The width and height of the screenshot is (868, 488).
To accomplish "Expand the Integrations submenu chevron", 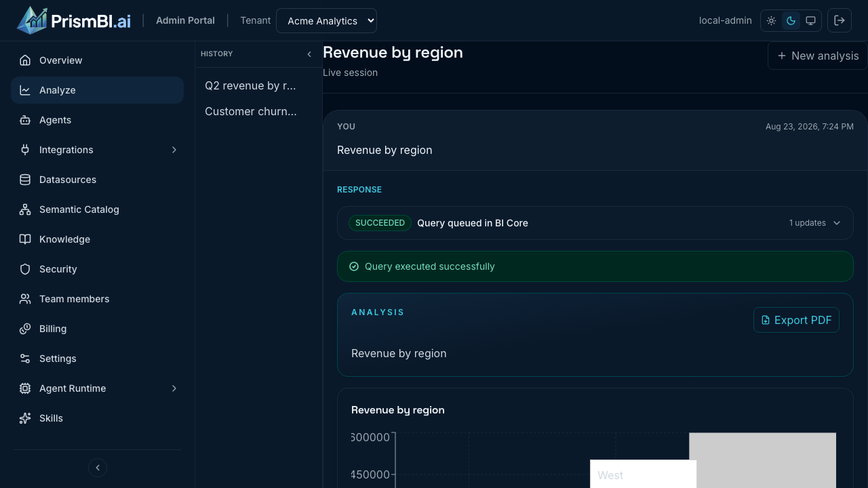I will (x=174, y=150).
